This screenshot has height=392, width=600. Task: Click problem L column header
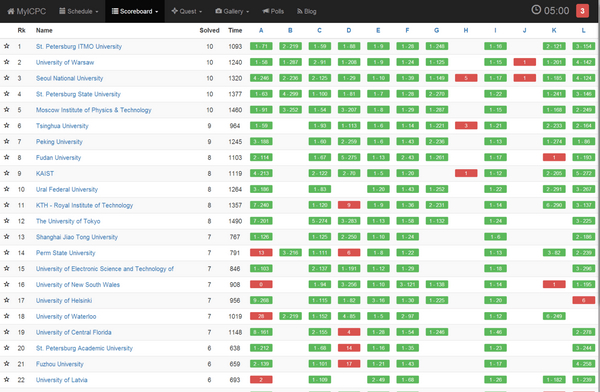(583, 30)
